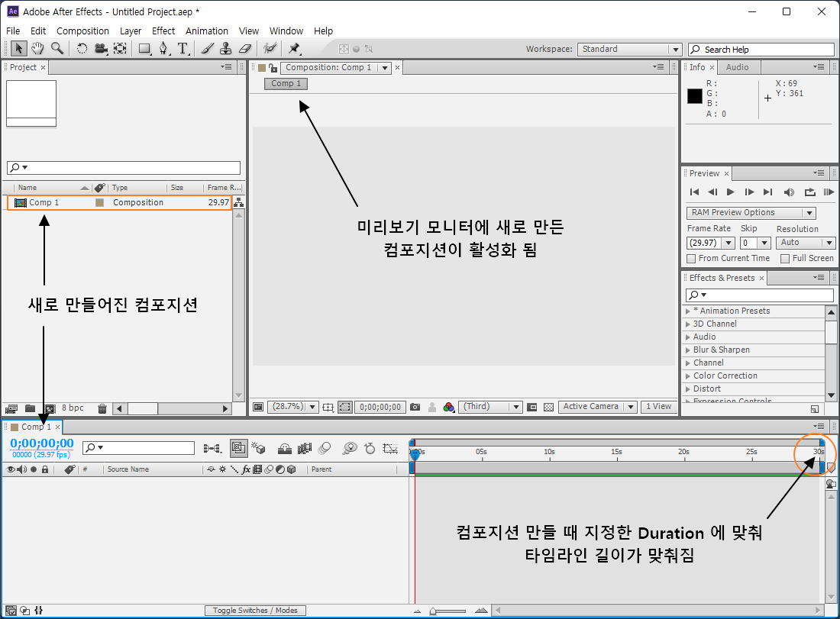Click the delete trash icon in Project panel

pos(102,409)
